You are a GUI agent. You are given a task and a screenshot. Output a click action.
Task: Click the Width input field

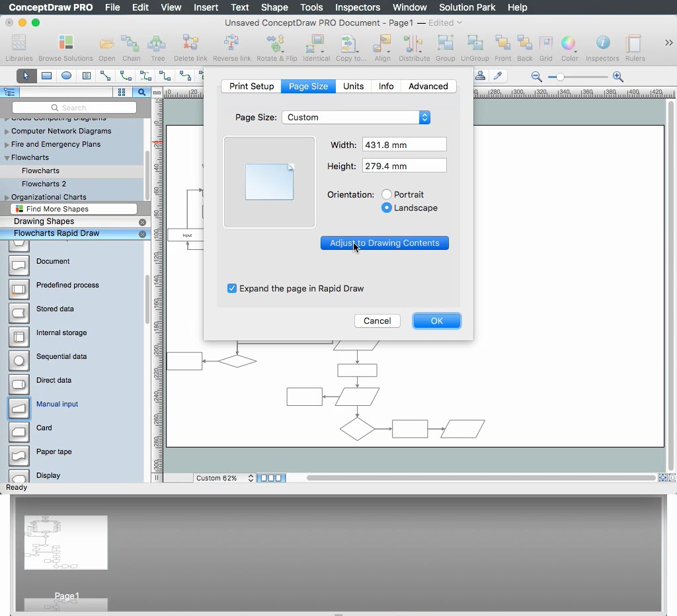tap(404, 145)
